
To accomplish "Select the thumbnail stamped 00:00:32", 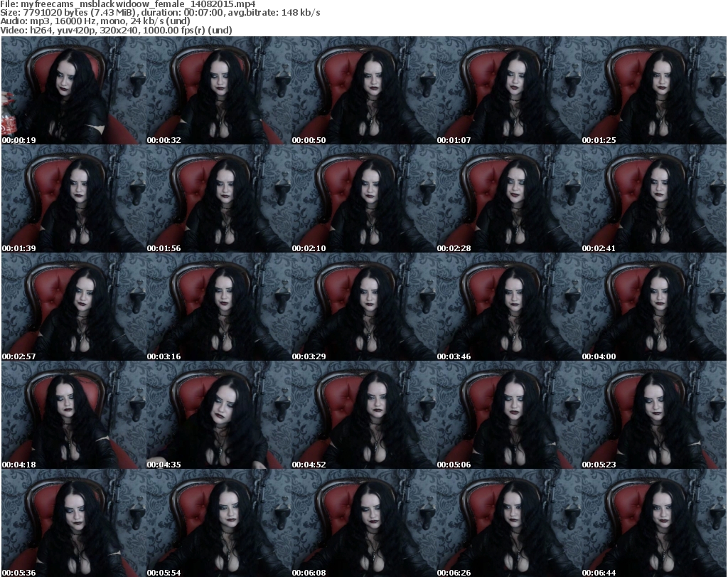I will coord(219,90).
